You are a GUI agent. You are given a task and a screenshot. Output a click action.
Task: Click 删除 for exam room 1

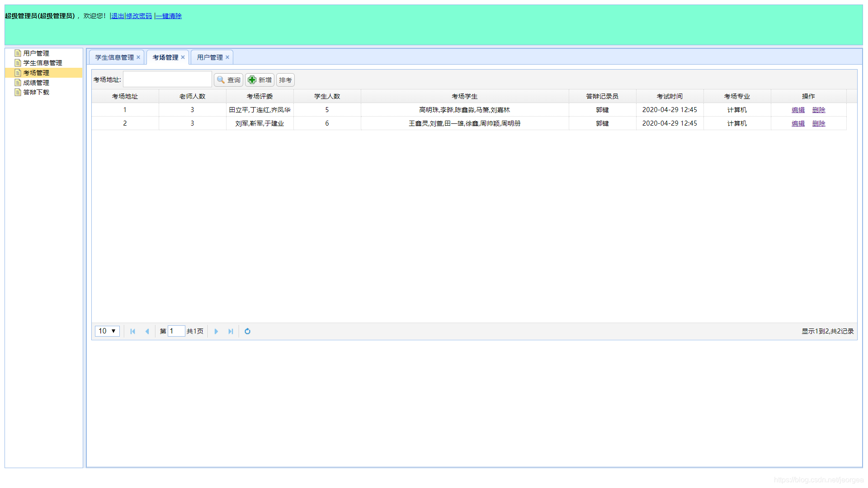point(819,110)
